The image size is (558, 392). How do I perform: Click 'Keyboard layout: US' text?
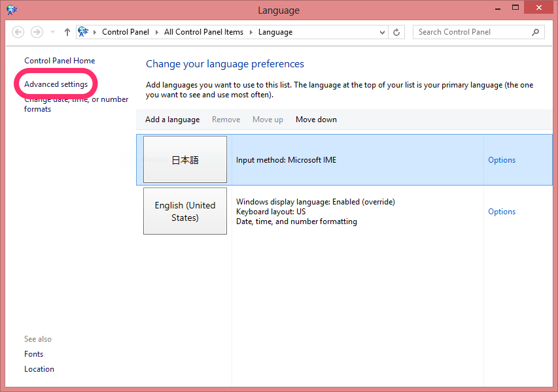click(x=271, y=212)
